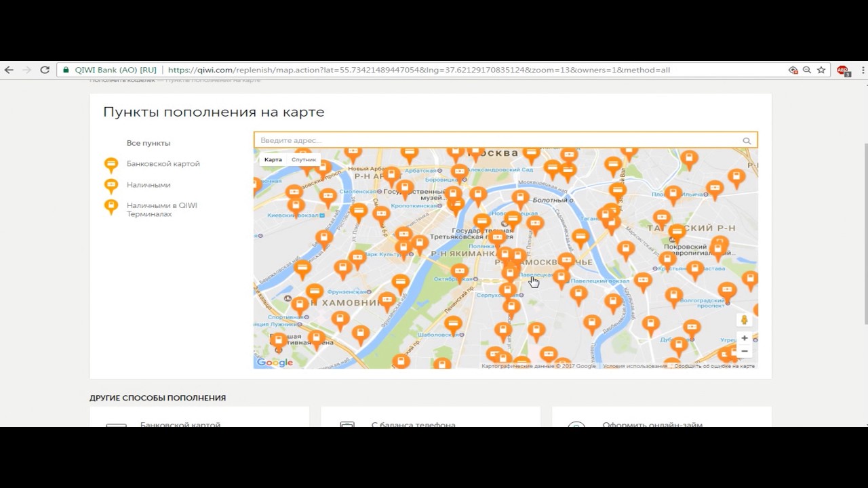This screenshot has width=868, height=488.
Task: Click the ДРУГИЕ СПОСОБЫ ПОПОЛНЕНИЯ heading
Action: point(158,398)
